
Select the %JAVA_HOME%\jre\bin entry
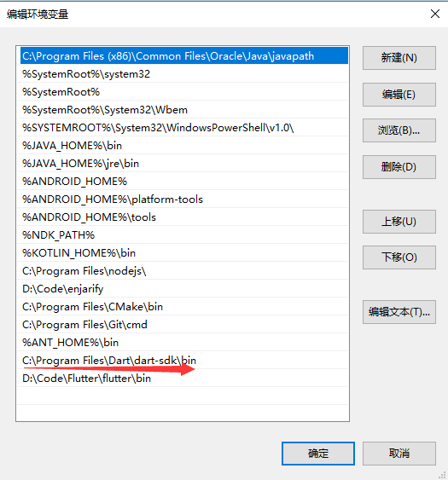click(x=183, y=163)
